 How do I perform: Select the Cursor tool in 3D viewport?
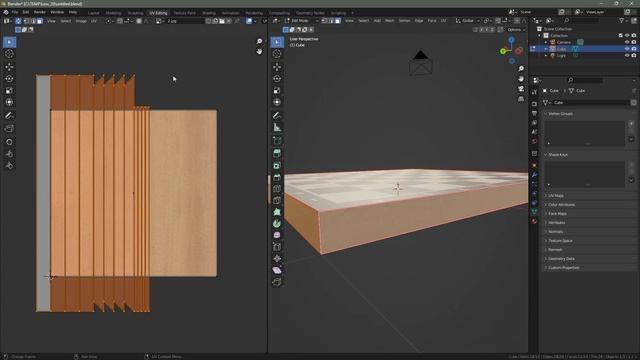point(277,54)
